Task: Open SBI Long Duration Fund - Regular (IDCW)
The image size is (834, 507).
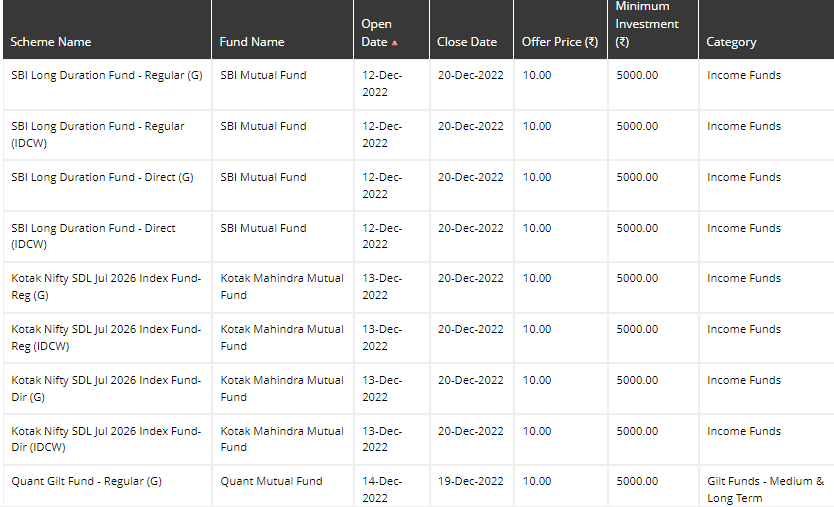Action: point(97,135)
